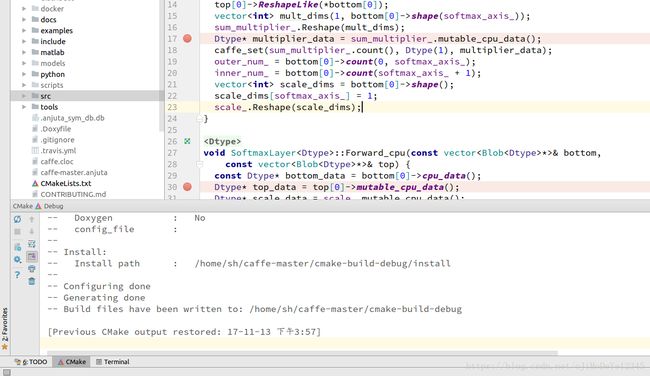Viewport: 650px width, 376px height.
Task: Click the Install path value in output
Action: [x=323, y=263]
